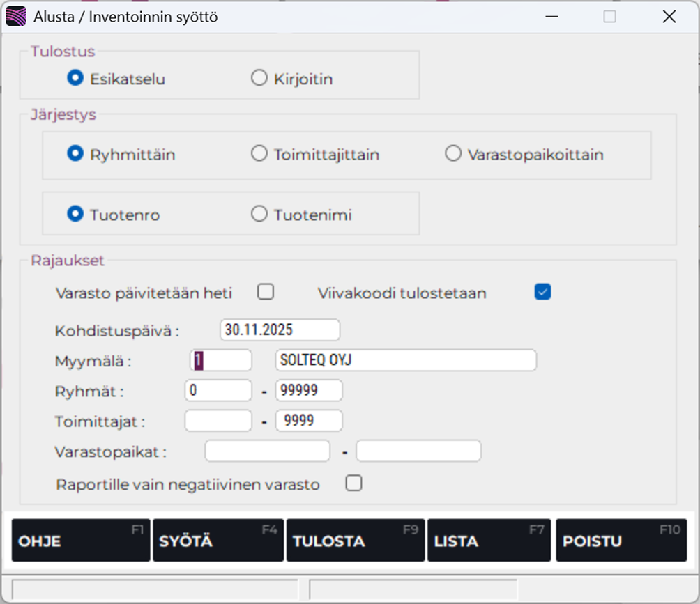Click the Myymälä number field

[220, 360]
